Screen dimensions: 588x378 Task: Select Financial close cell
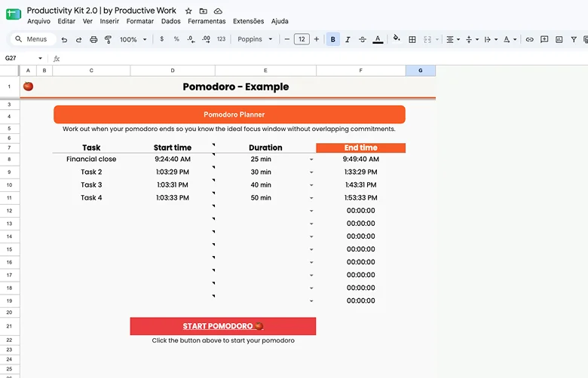(91, 159)
